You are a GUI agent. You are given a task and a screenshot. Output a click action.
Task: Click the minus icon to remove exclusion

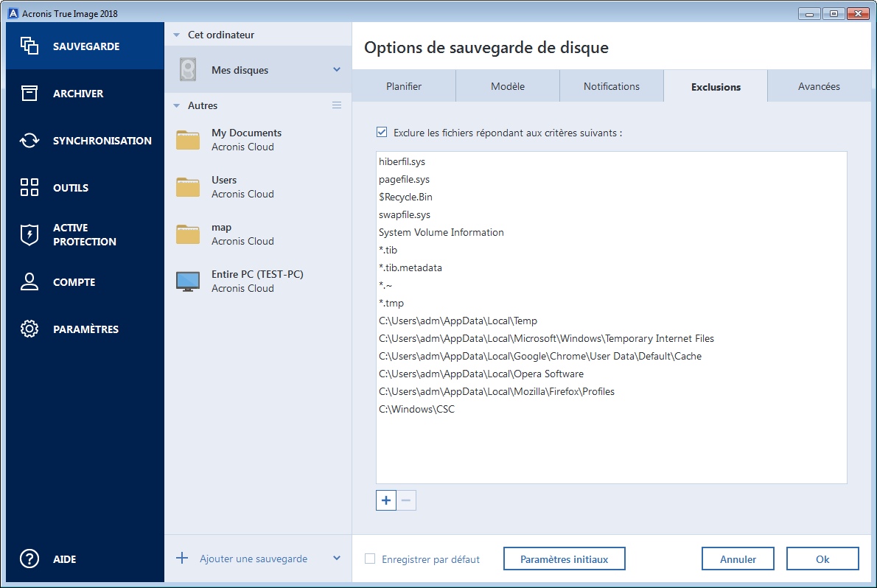[406, 500]
